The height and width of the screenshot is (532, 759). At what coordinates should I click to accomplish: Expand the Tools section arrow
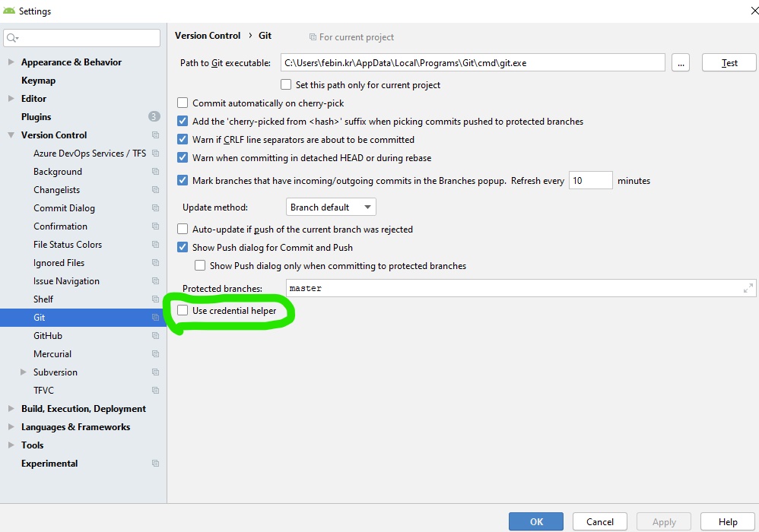point(11,445)
